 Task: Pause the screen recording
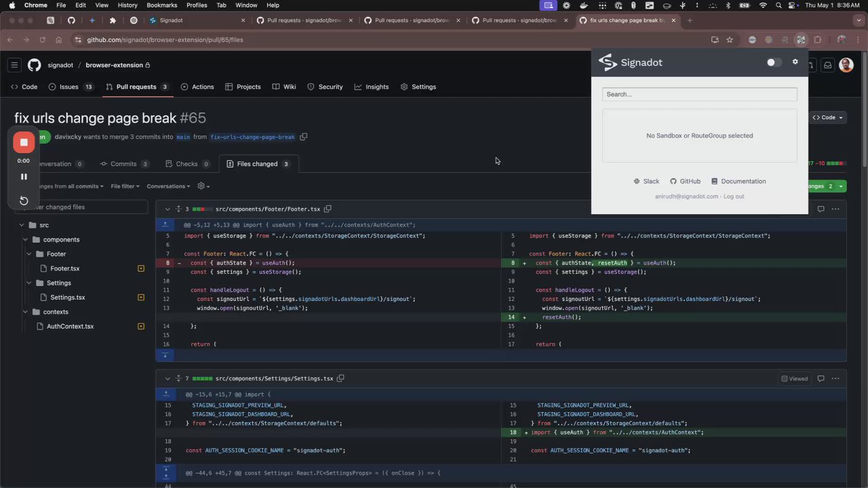(24, 177)
